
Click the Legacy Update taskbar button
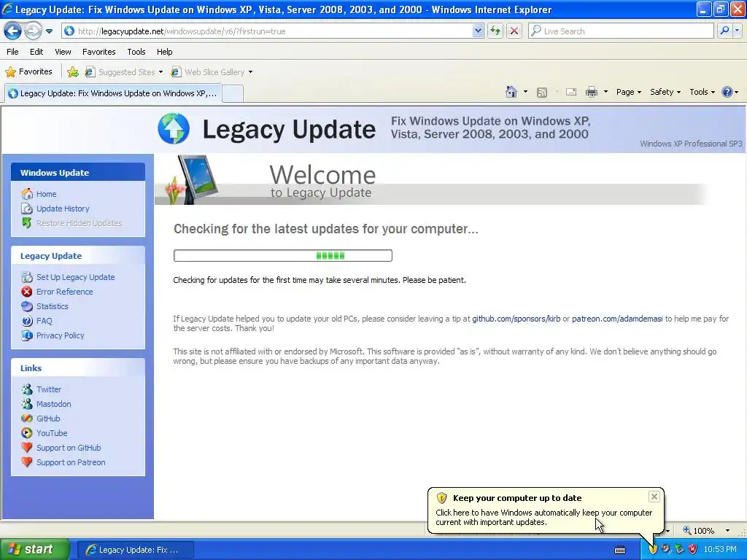(135, 550)
